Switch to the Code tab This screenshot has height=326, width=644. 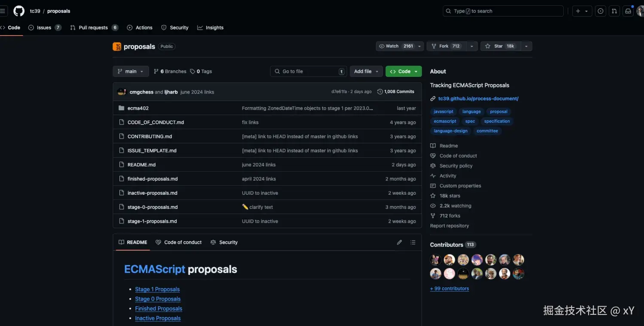[11, 27]
